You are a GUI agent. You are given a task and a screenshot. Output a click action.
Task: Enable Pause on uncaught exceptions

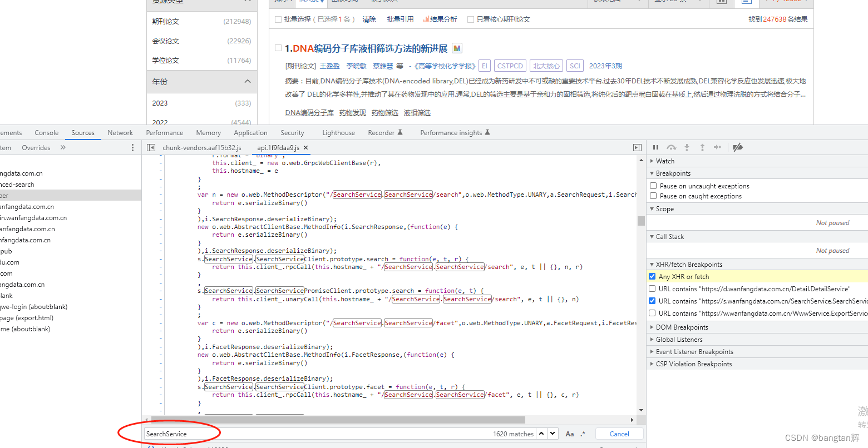tap(653, 186)
